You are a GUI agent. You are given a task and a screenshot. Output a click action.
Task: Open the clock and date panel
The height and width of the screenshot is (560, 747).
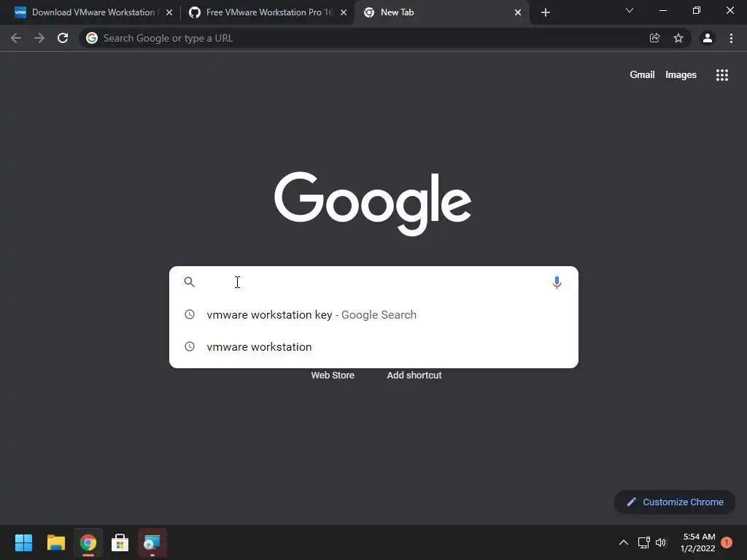[697, 542]
